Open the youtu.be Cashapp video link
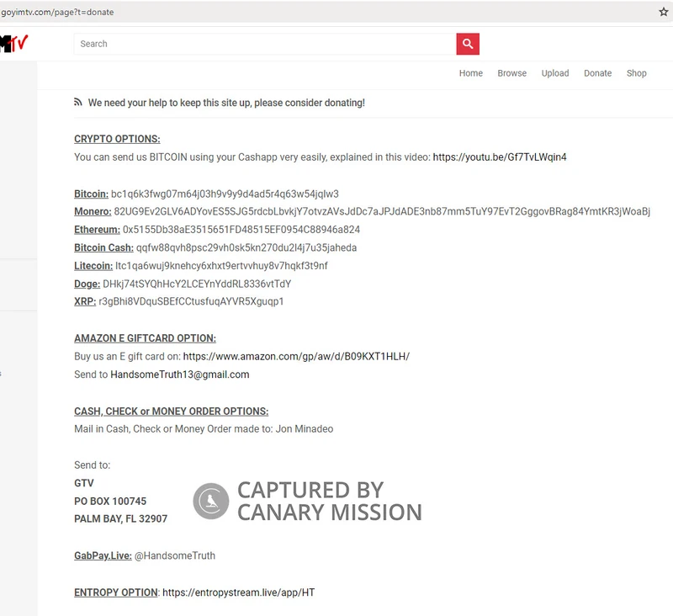 (x=500, y=157)
